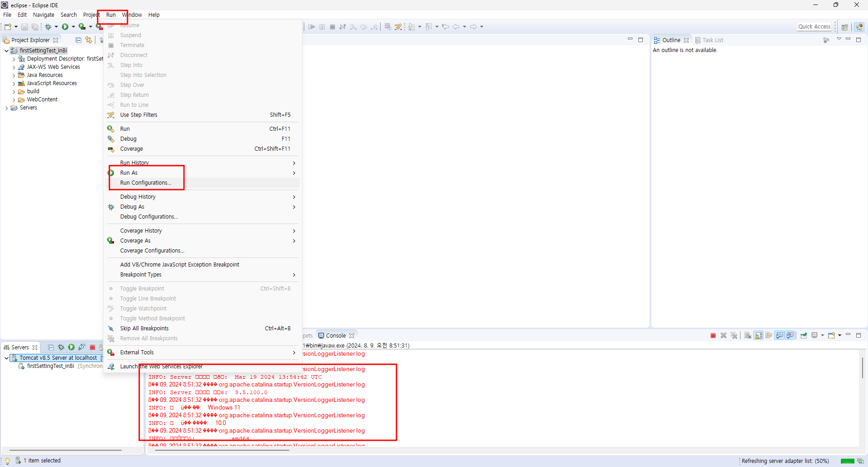
Task: Click the green bug Debug toolbar icon
Action: point(48,27)
